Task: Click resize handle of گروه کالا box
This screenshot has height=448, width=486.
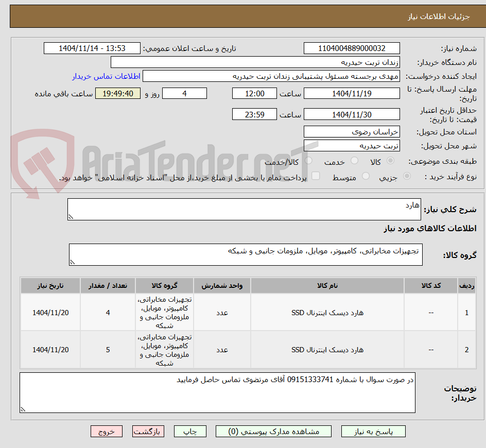Action: point(72,262)
